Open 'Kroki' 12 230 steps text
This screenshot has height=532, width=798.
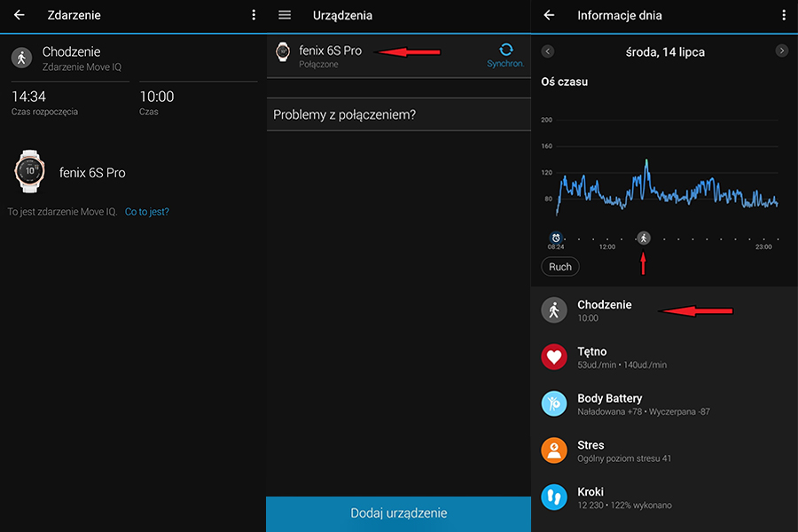coord(624,498)
